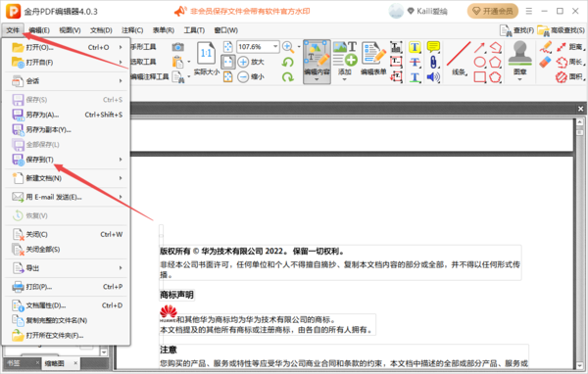Choose Save As Copy (另存为副本) entry

click(67, 129)
